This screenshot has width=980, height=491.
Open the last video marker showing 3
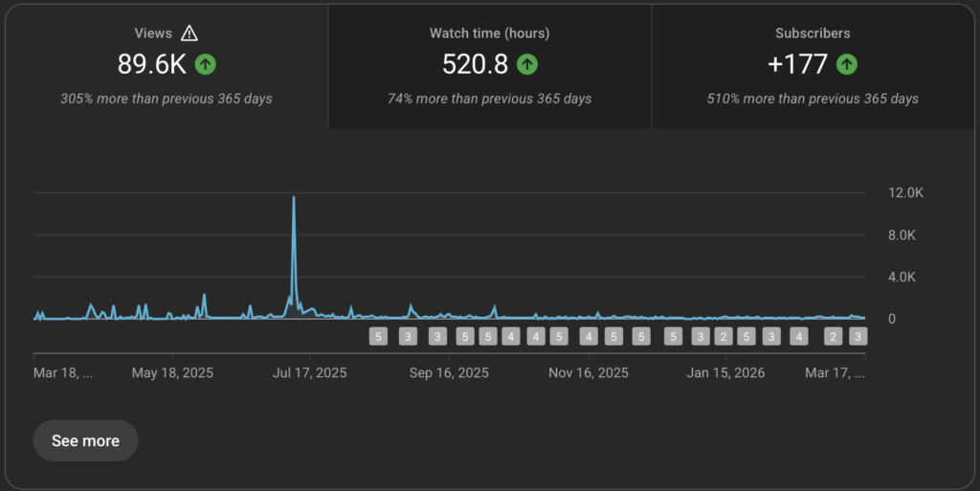coord(858,336)
